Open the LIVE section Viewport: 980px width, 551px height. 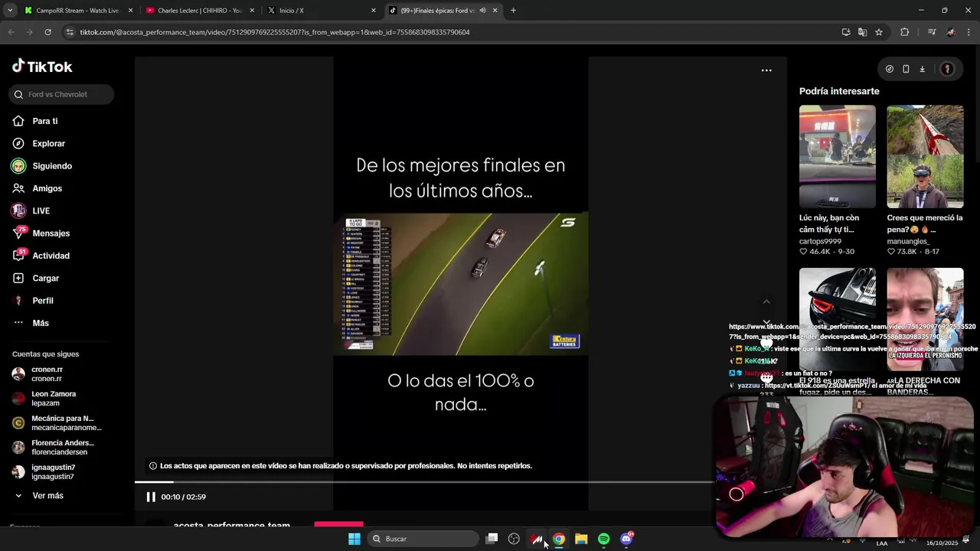click(x=31, y=210)
